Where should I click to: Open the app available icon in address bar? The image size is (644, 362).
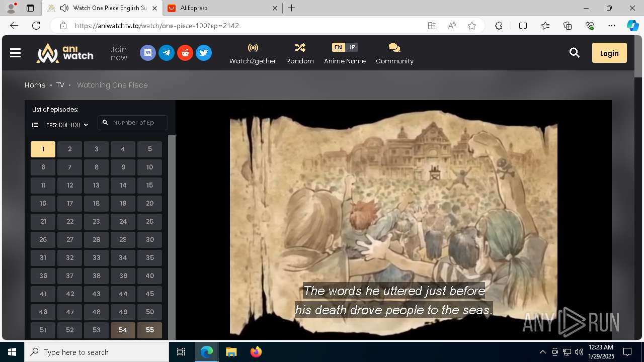click(x=432, y=26)
